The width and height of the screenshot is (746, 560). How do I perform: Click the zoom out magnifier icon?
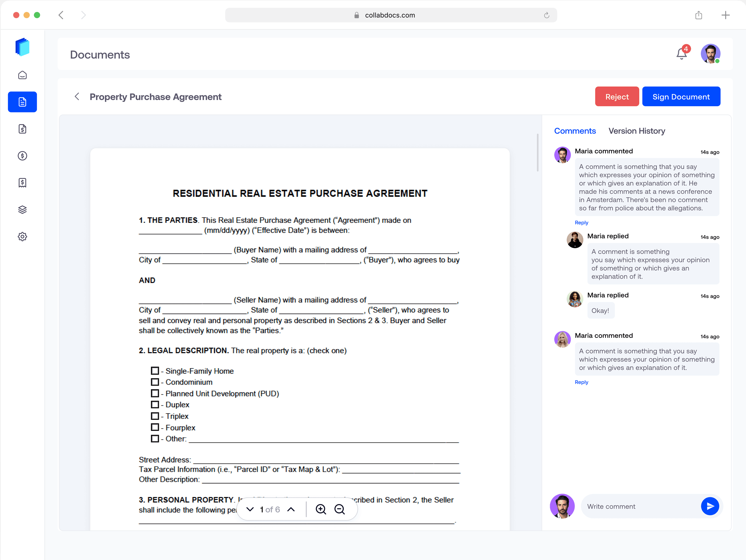pyautogui.click(x=339, y=509)
